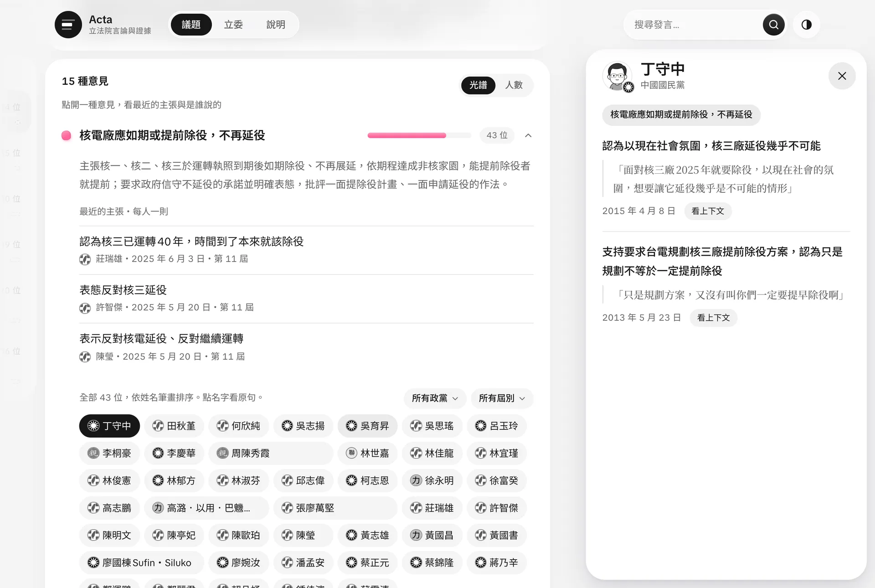The width and height of the screenshot is (875, 588).
Task: Click party icon on 何欣純 chip
Action: [x=222, y=426]
